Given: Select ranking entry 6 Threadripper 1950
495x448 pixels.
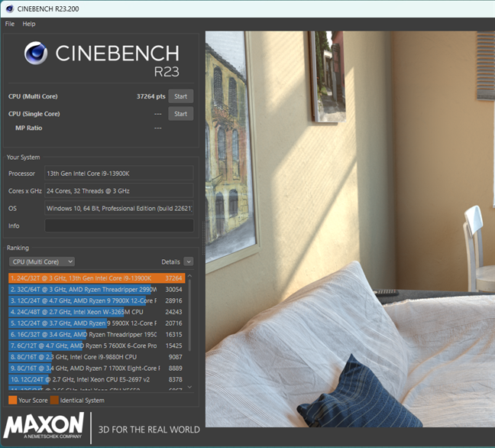Looking at the screenshot, I should [96, 334].
